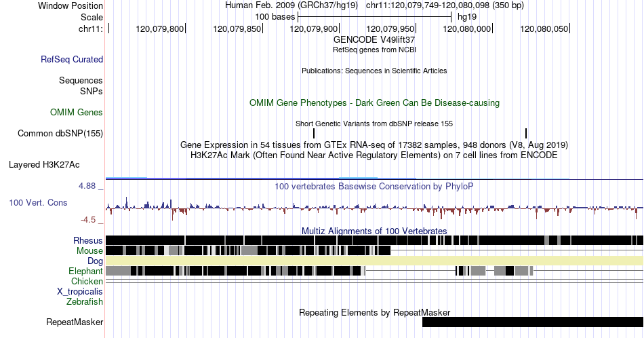Click the 120,079,900 ruler position
The image size is (644, 338).
pos(313,29)
